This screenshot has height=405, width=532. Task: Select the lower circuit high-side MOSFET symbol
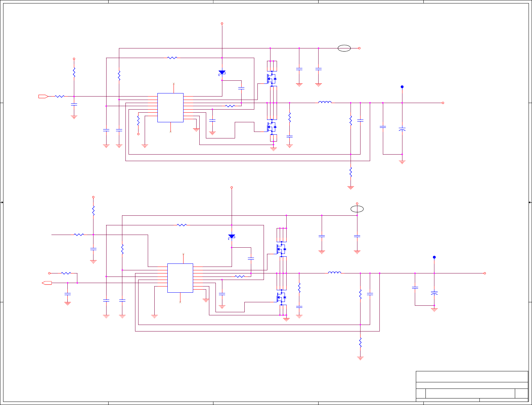pos(281,249)
